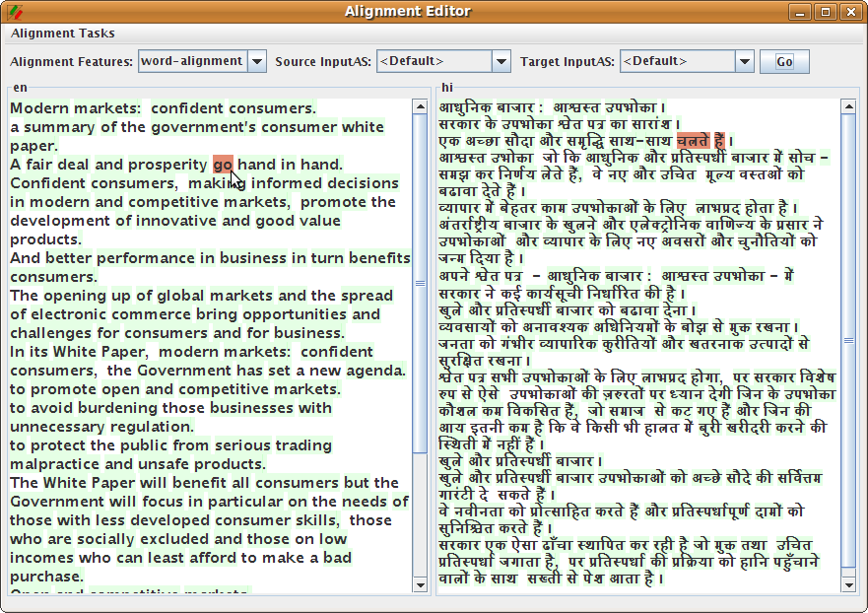Close the Alignment Editor window

(849, 12)
